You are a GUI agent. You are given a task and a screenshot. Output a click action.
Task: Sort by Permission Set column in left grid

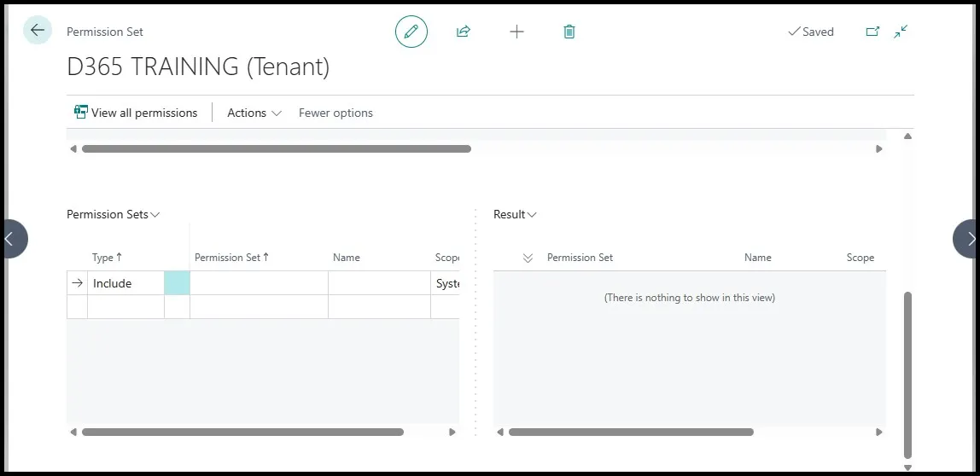tap(232, 258)
